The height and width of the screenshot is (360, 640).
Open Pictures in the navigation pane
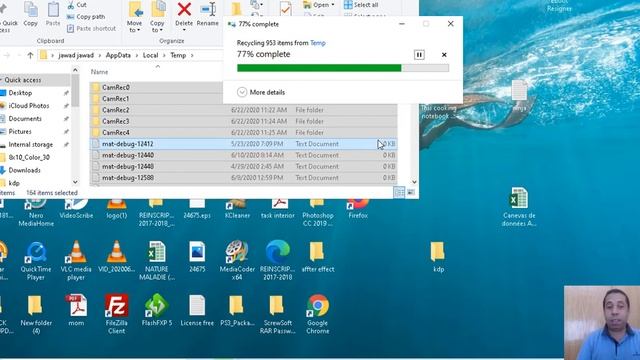[20, 131]
